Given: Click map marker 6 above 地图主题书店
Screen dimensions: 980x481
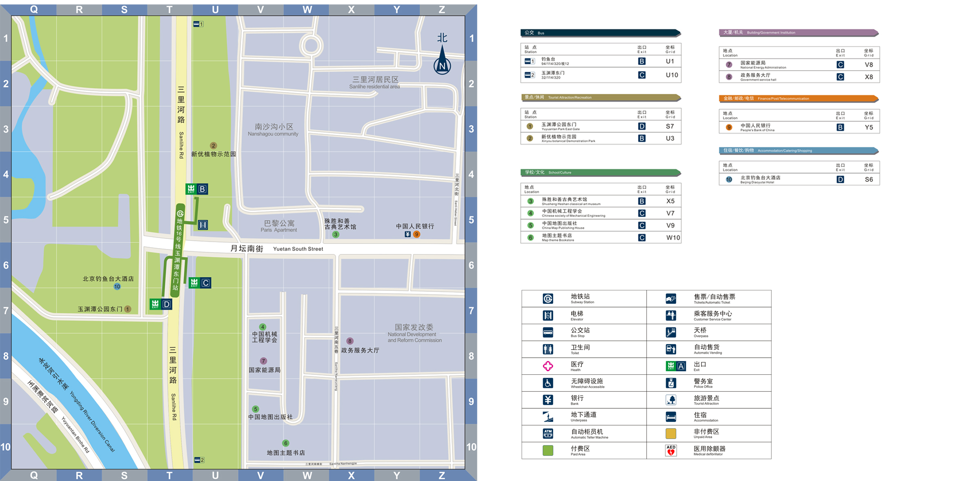Looking at the screenshot, I should 286,443.
